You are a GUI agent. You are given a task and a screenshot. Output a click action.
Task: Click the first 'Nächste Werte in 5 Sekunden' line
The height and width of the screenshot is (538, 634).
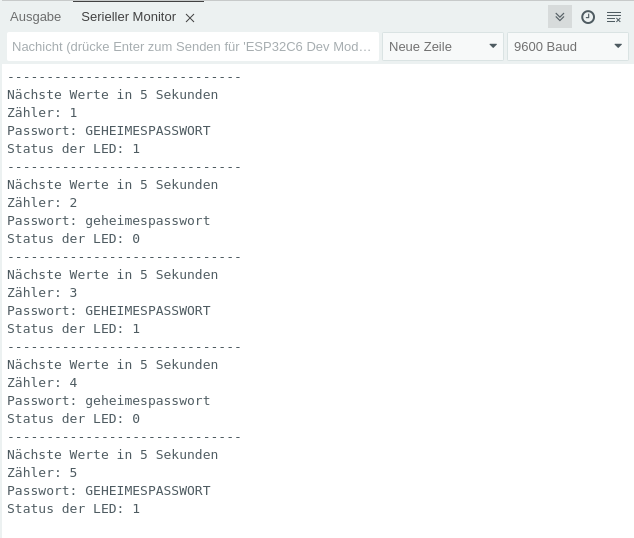tap(112, 95)
